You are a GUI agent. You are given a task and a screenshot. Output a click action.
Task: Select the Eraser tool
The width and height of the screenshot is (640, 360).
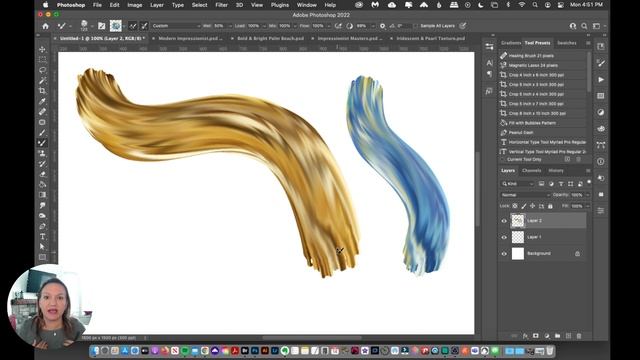[42, 174]
